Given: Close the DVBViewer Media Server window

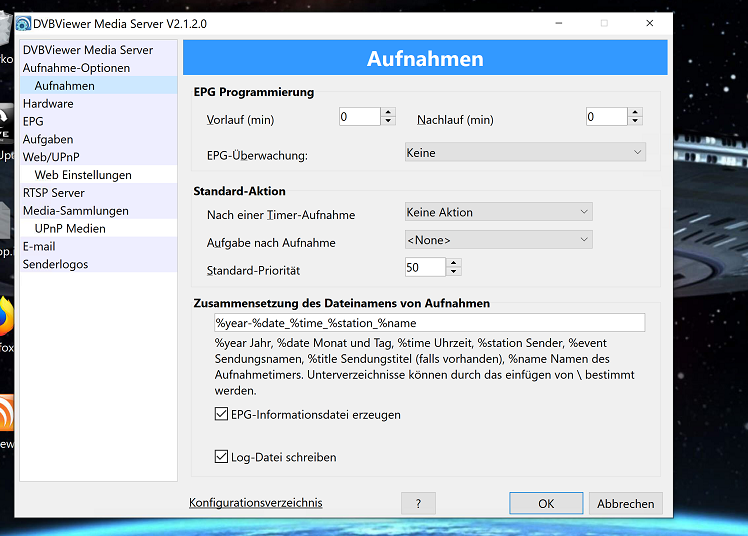Looking at the screenshot, I should [x=649, y=23].
